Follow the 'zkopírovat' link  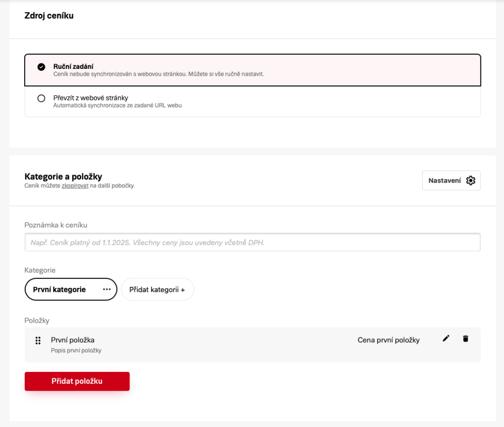pyautogui.click(x=75, y=186)
